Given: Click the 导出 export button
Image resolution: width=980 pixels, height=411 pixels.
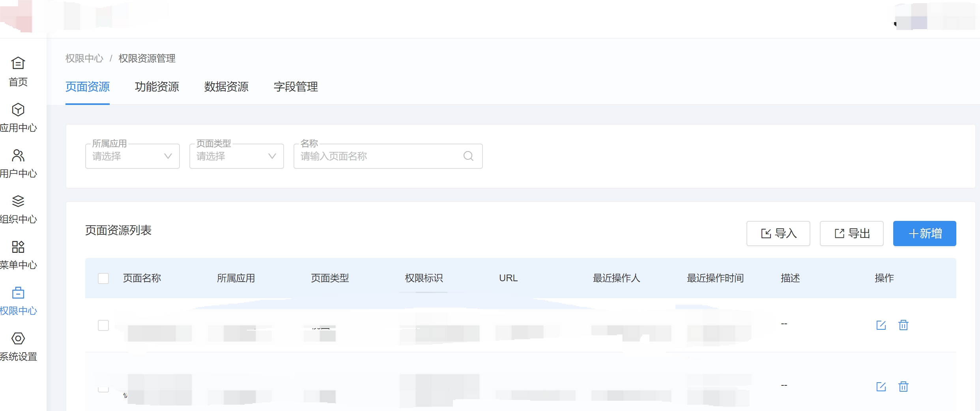Looking at the screenshot, I should 852,234.
